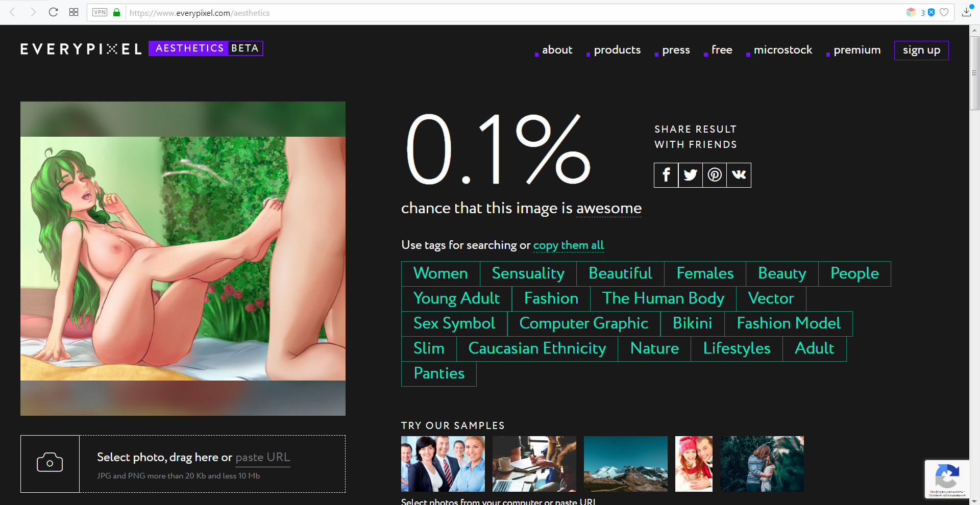The width and height of the screenshot is (980, 505).
Task: Go to the microstock menu item
Action: (783, 50)
